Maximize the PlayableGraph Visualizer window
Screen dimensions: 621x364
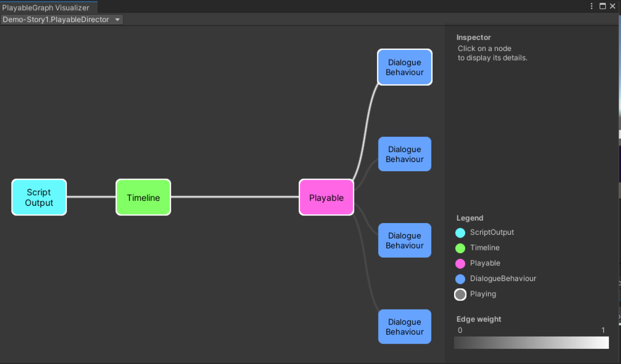click(602, 6)
